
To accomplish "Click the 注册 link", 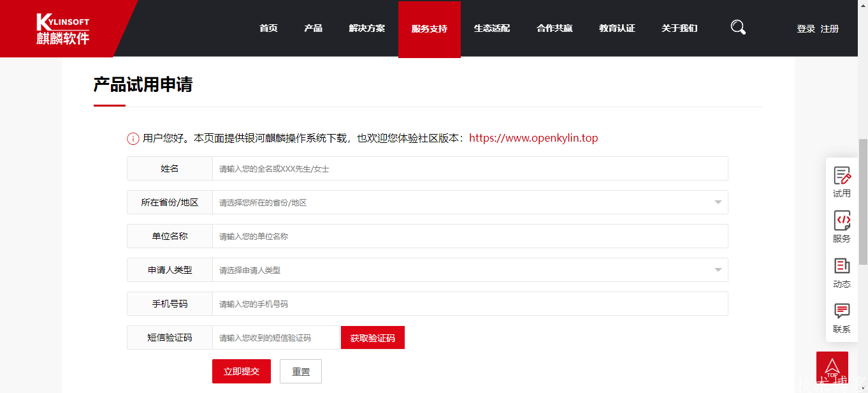I will coord(830,29).
